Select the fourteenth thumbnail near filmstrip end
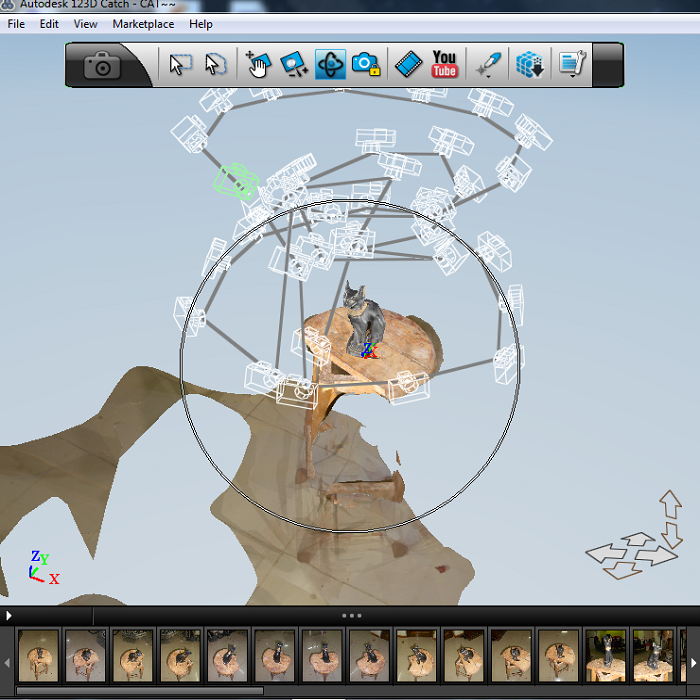 (654, 655)
